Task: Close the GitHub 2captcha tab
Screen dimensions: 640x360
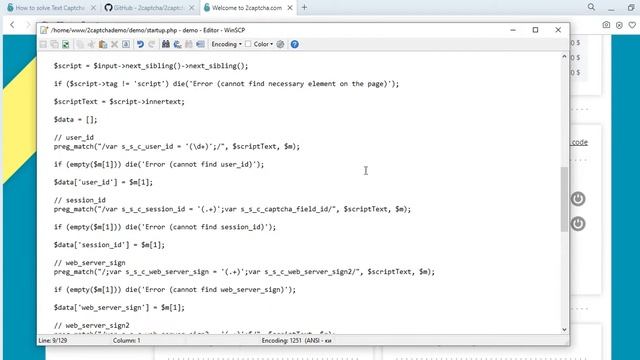Action: tap(191, 8)
